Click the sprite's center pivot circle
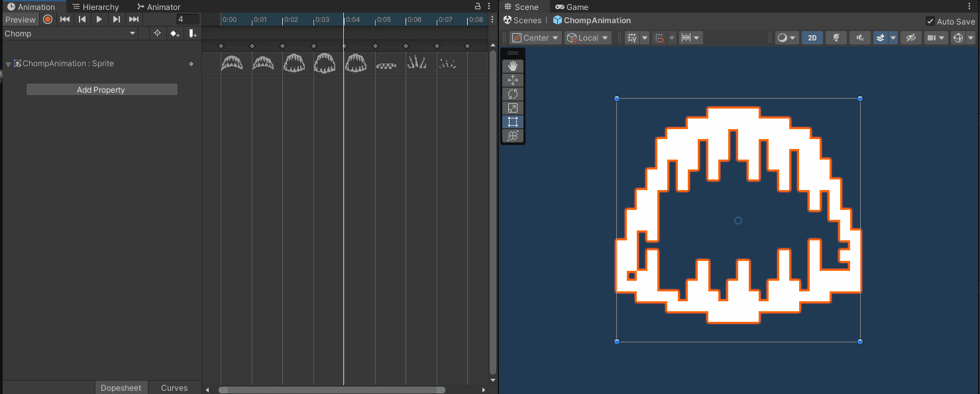980x394 pixels. point(738,221)
